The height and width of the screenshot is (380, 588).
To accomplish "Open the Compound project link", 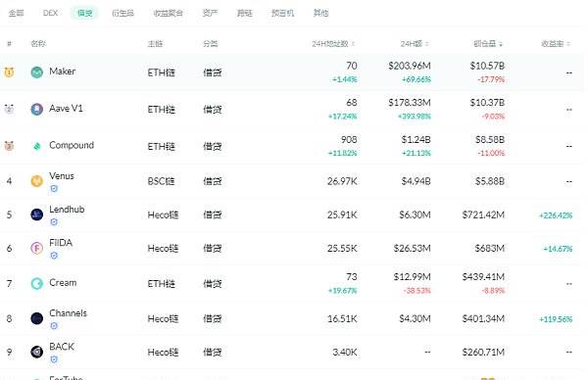I will click(x=72, y=145).
